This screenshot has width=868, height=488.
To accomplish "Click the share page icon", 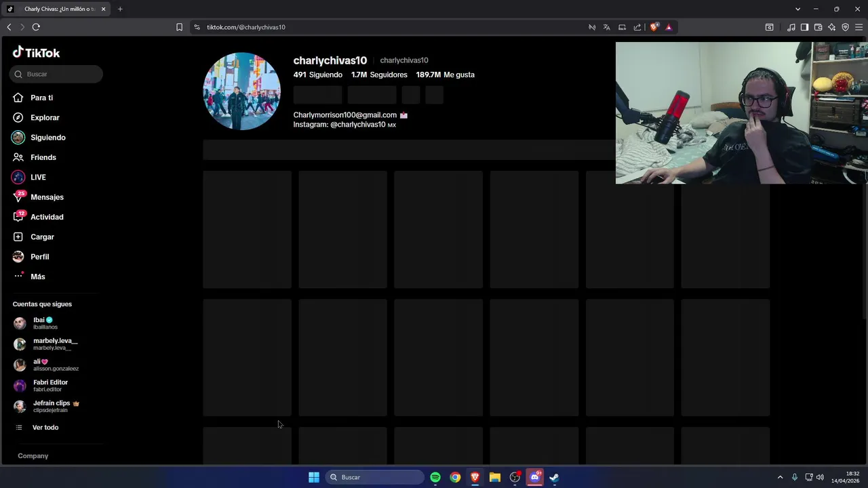I will tap(637, 27).
